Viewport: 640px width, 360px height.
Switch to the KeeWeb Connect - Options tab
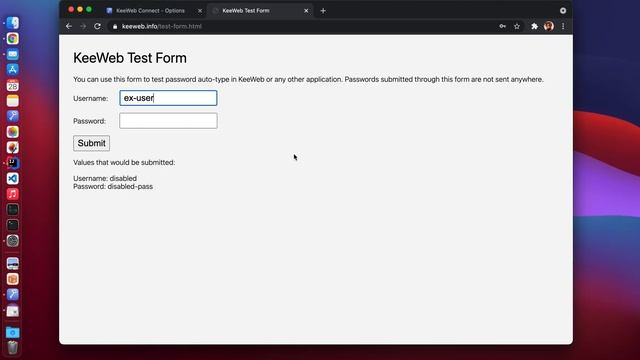(x=150, y=11)
